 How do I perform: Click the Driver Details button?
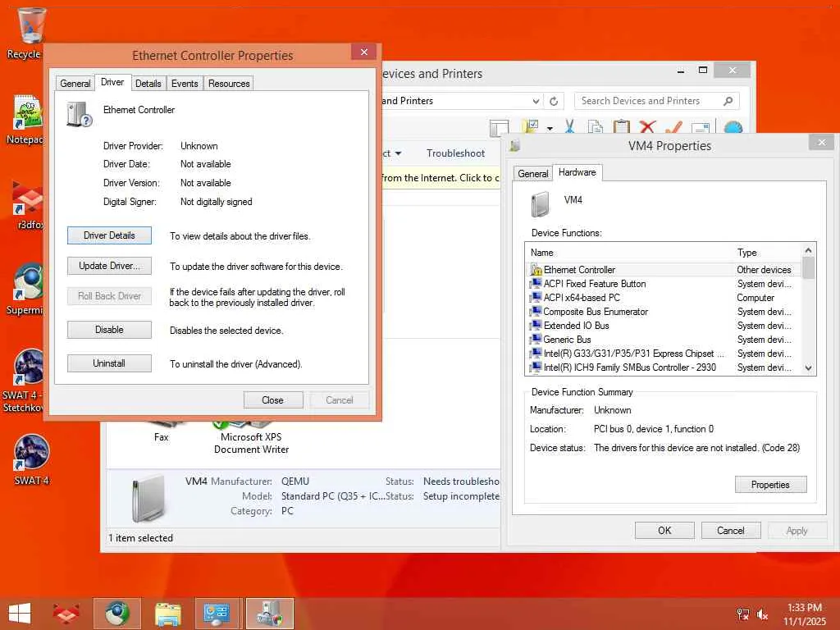[109, 235]
